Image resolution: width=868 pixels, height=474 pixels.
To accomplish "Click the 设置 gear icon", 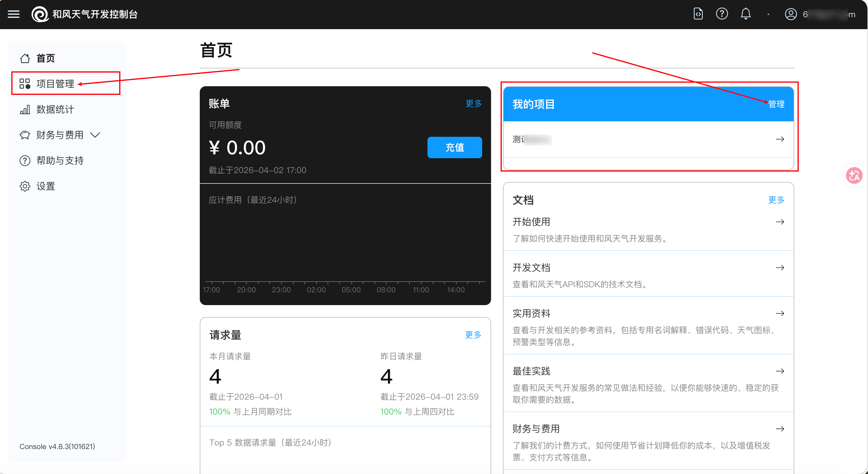I will point(25,186).
